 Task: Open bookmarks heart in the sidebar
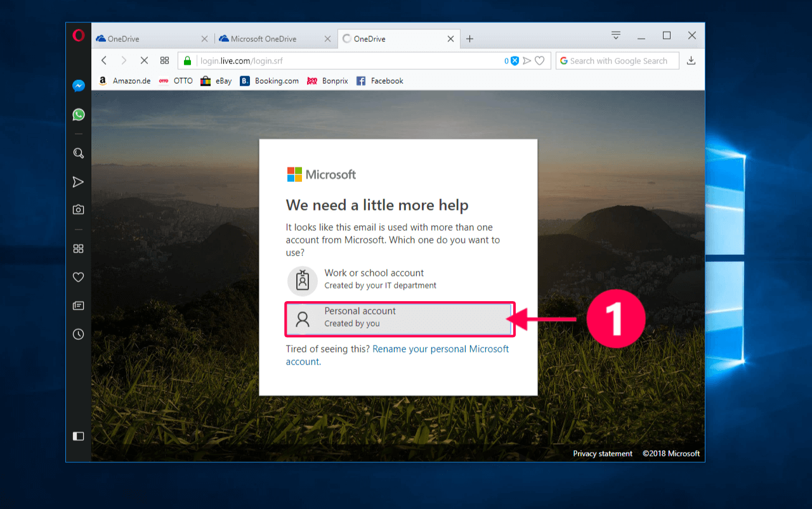click(x=79, y=277)
